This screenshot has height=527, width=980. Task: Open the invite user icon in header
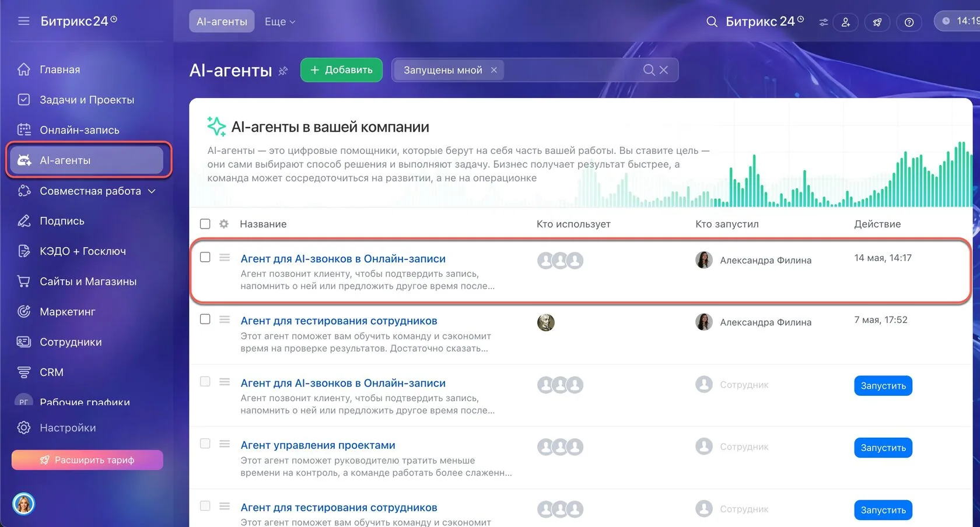pos(845,22)
